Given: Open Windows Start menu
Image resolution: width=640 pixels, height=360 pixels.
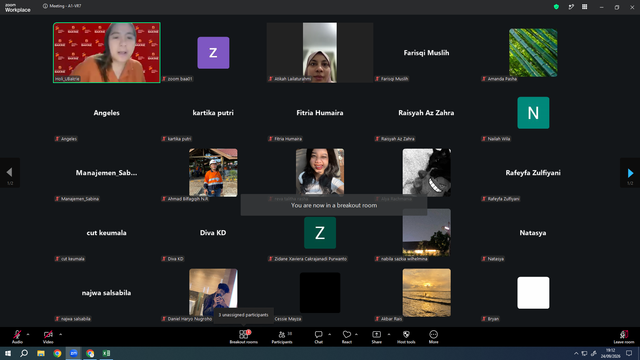Looking at the screenshot, I should pyautogui.click(x=8, y=353).
